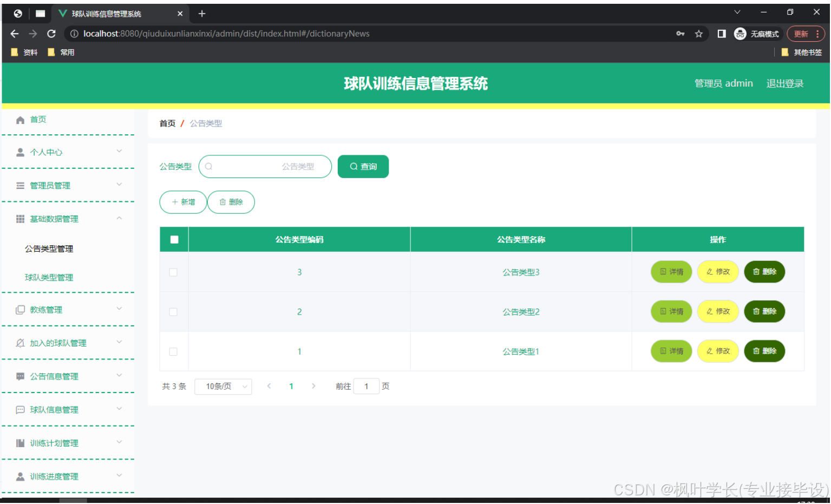Reload the page with refresh icon
The width and height of the screenshot is (831, 504).
pyautogui.click(x=51, y=34)
